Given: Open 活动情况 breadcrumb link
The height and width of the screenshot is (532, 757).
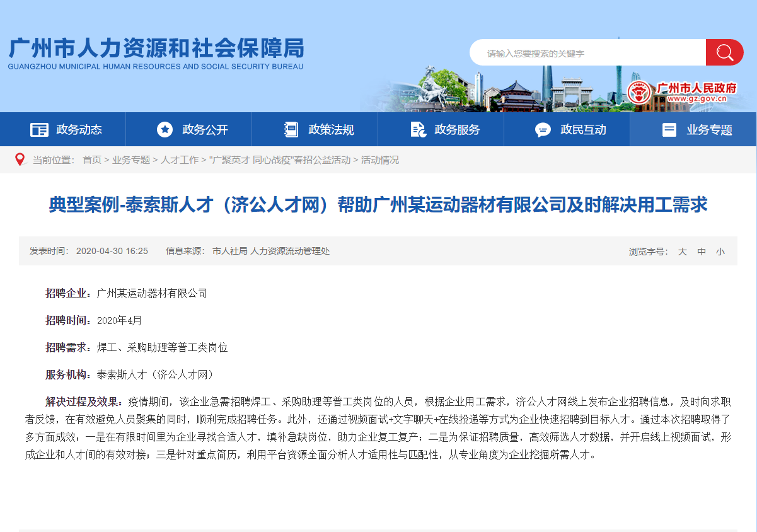Looking at the screenshot, I should (x=380, y=160).
